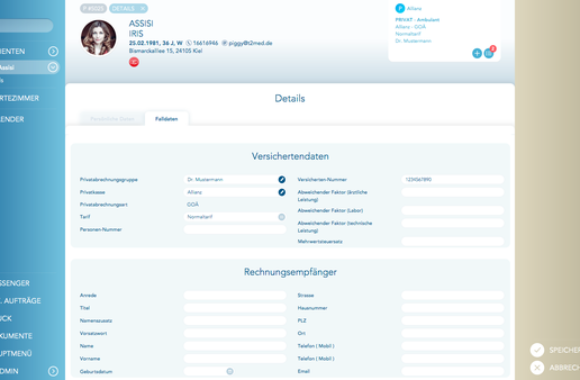
Task: Click the red allergy indicator under the address
Action: [134, 62]
